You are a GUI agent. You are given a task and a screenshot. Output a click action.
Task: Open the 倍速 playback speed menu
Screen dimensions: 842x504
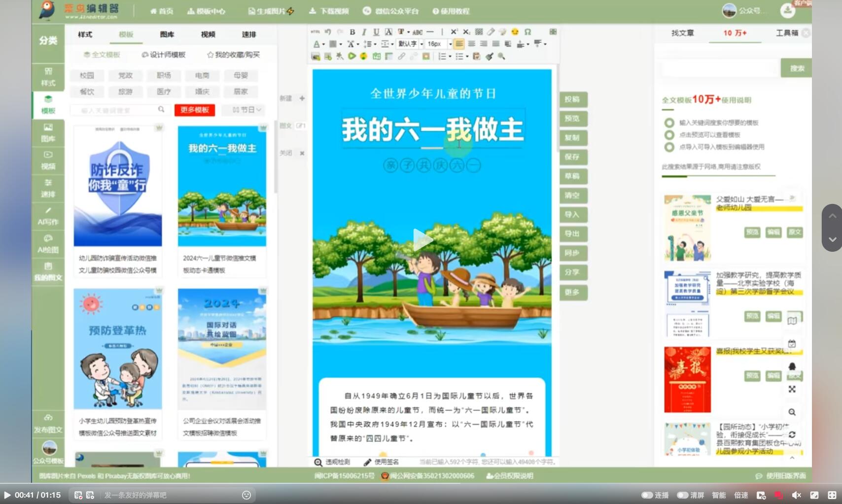pyautogui.click(x=741, y=495)
